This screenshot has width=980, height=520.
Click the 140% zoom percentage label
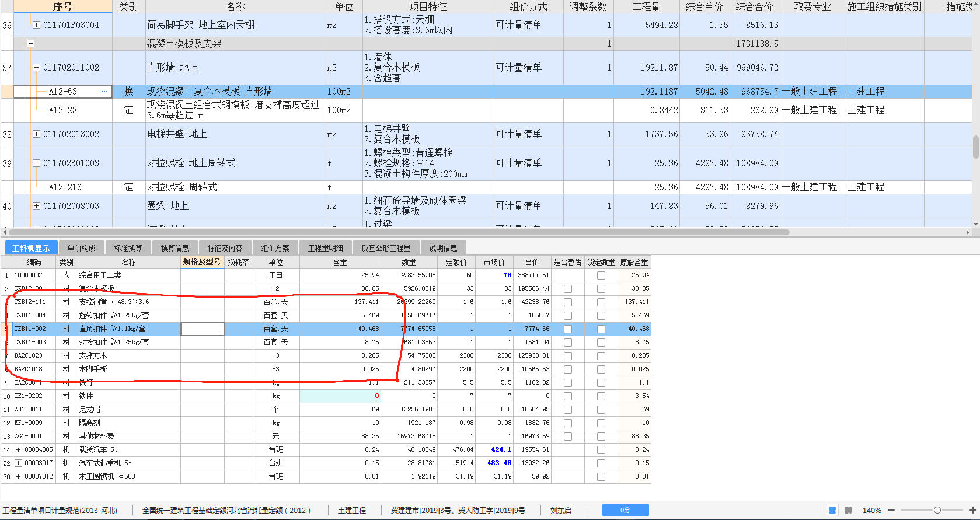871,510
